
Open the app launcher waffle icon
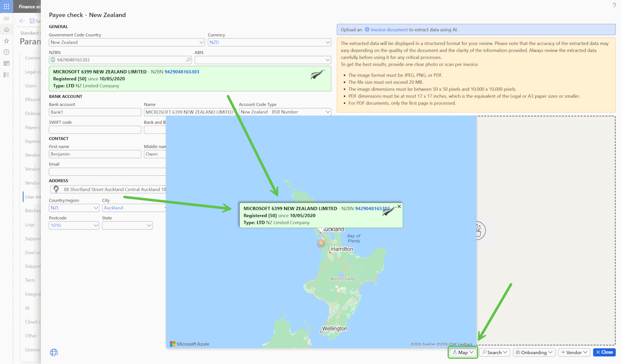[x=6, y=7]
